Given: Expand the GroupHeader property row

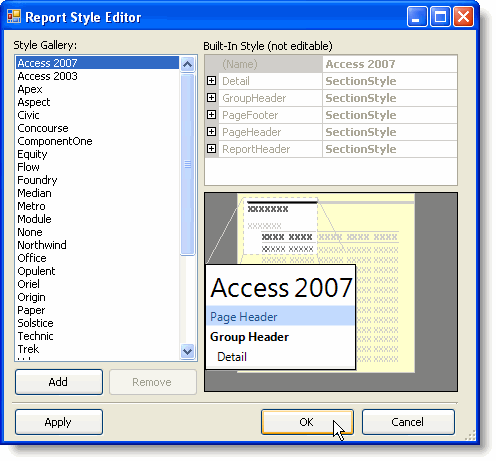Looking at the screenshot, I should pos(211,98).
